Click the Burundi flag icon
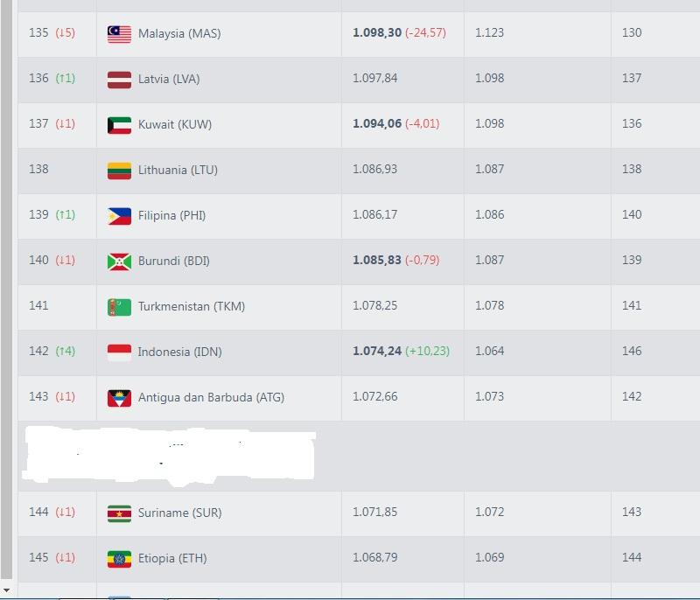This screenshot has width=700, height=600. click(119, 261)
